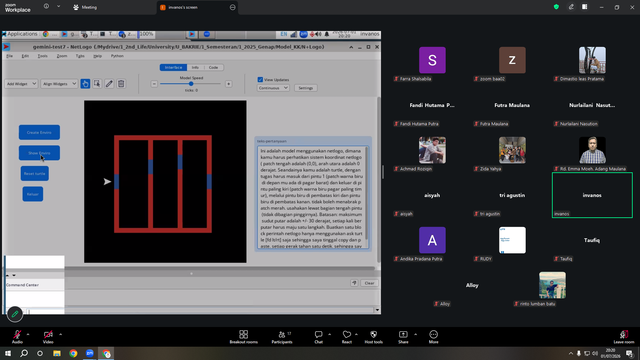This screenshot has width=640, height=360.
Task: Open the Add Widget dropdown
Action: point(21,84)
